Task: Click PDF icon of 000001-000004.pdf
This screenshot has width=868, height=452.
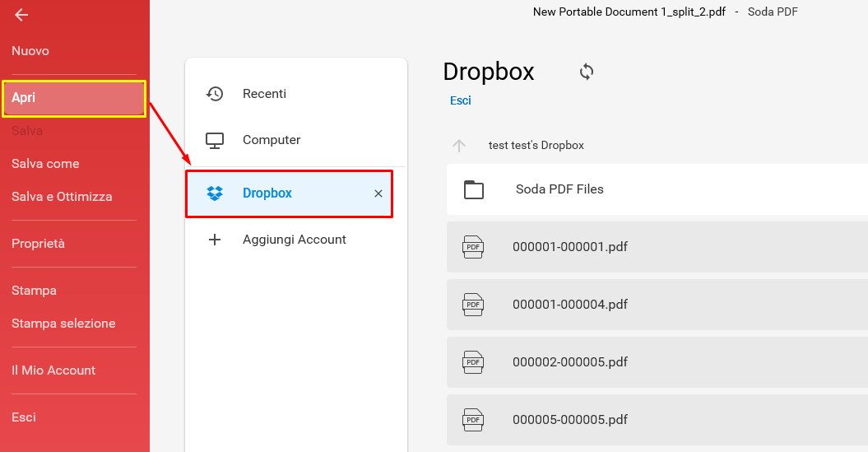Action: (x=473, y=305)
